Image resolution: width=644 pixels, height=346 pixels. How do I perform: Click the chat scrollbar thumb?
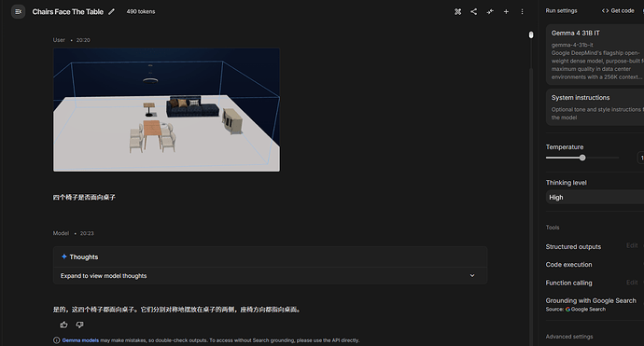[531, 35]
